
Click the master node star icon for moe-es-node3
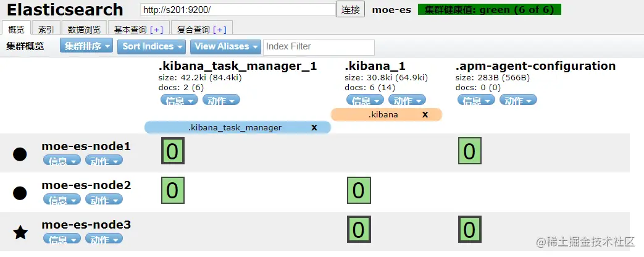coord(20,233)
